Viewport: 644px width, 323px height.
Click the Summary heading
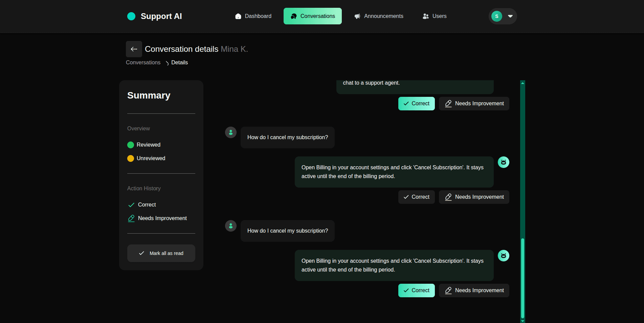(x=149, y=95)
